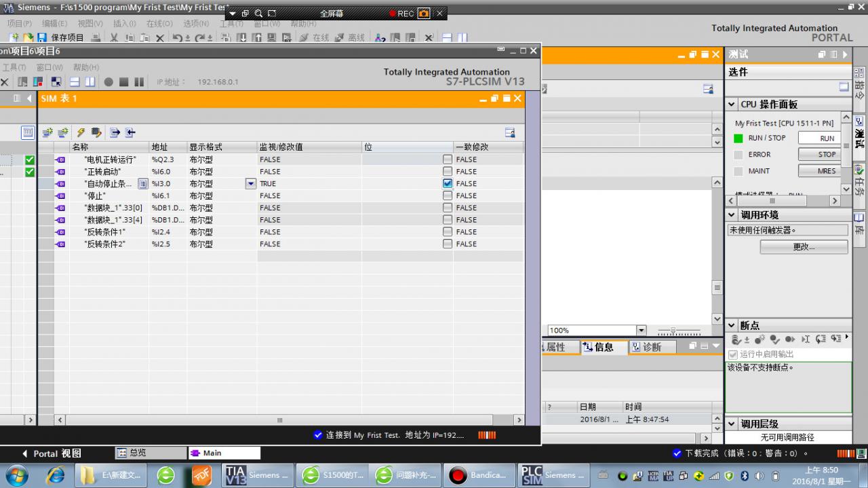Toggle 运行中启用输出 checkbox in breakpoints panel
The image size is (868, 488).
(x=732, y=354)
